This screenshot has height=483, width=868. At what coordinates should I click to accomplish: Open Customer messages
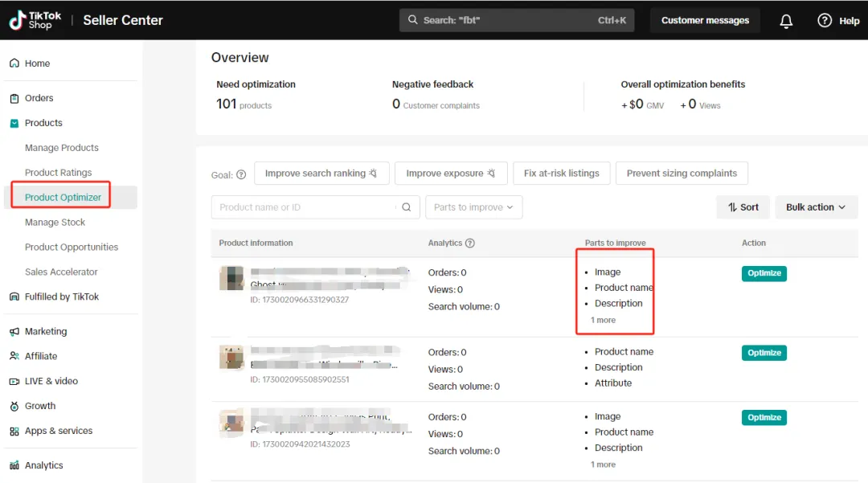[705, 20]
